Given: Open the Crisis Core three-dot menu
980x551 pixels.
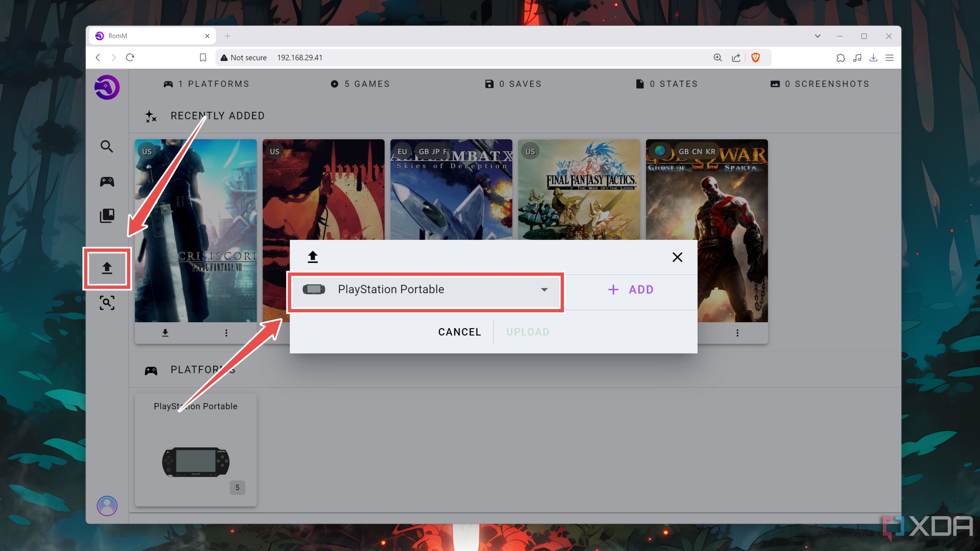Looking at the screenshot, I should (x=226, y=333).
